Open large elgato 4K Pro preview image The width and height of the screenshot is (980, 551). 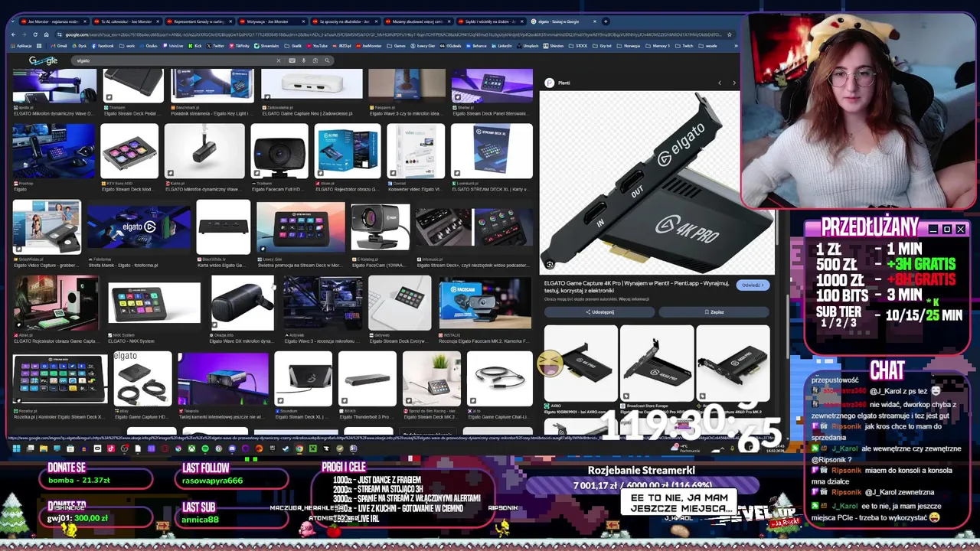point(657,182)
